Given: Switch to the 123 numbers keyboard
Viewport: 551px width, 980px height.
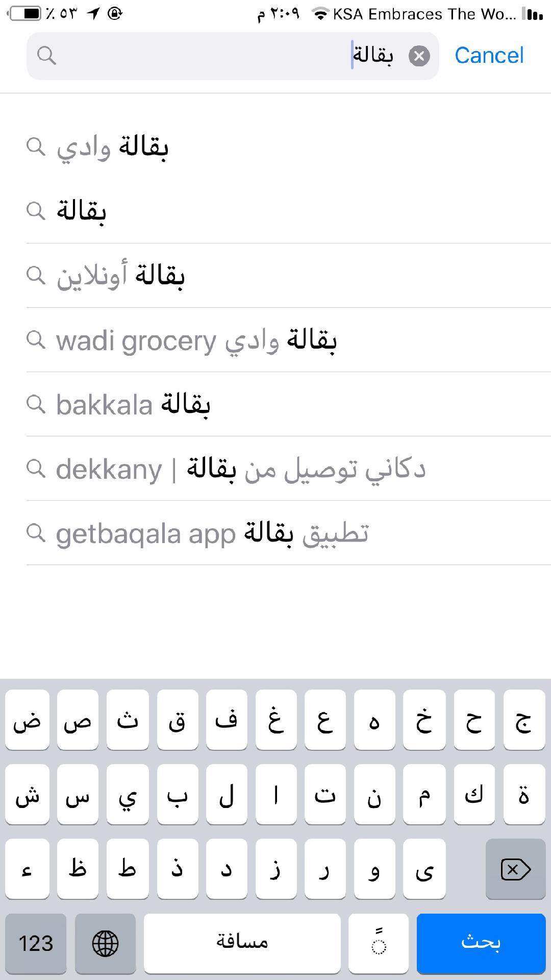Looking at the screenshot, I should pyautogui.click(x=36, y=943).
